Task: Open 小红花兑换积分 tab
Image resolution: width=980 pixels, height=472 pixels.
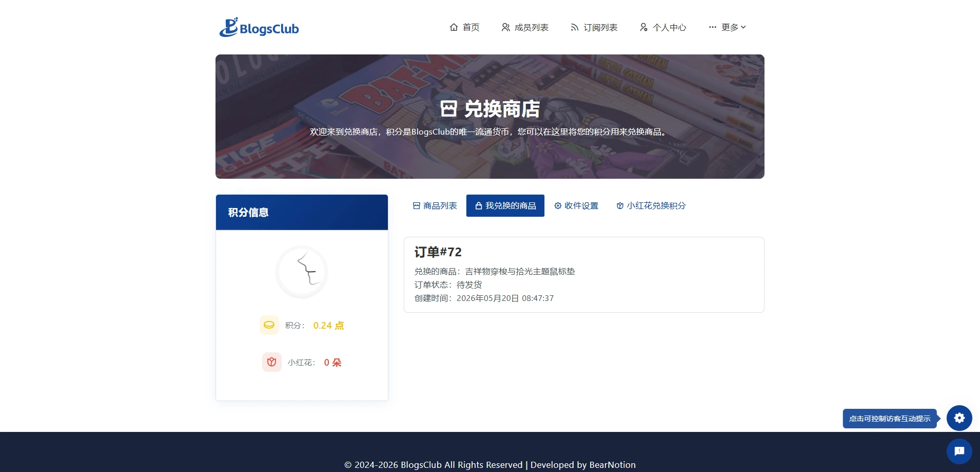Action: coord(651,205)
